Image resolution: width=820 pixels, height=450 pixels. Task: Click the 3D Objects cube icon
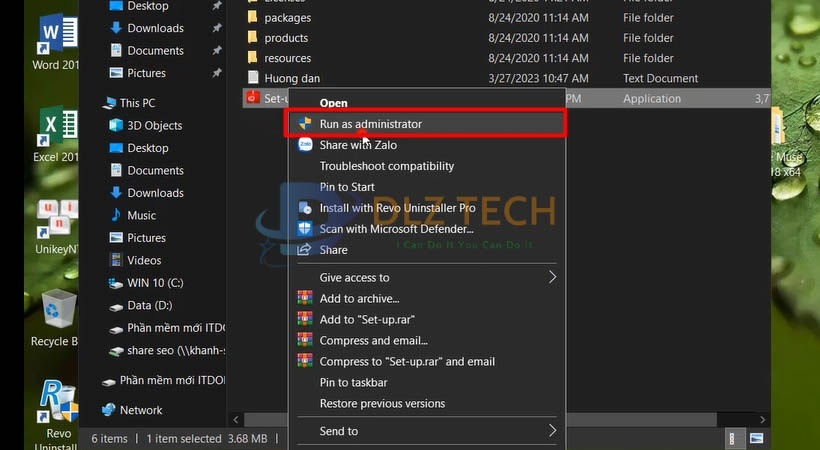coord(116,125)
